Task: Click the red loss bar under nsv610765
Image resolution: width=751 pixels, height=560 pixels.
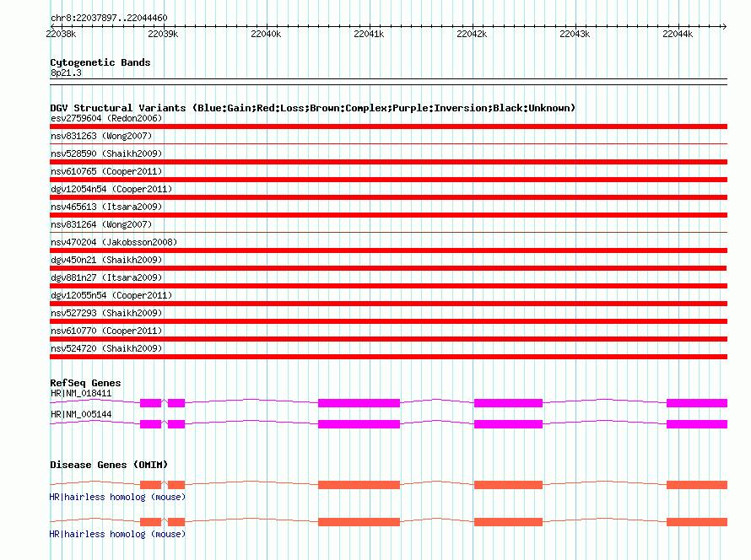Action: (388, 180)
